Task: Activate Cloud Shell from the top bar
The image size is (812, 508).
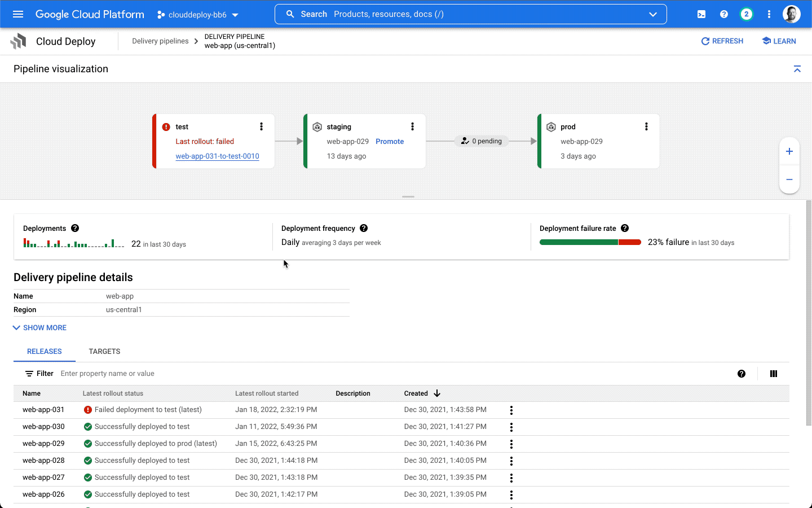Action: (x=701, y=14)
